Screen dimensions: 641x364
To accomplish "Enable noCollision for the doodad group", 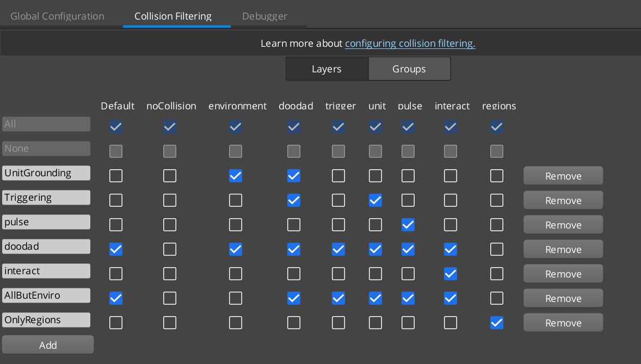I will 169,249.
